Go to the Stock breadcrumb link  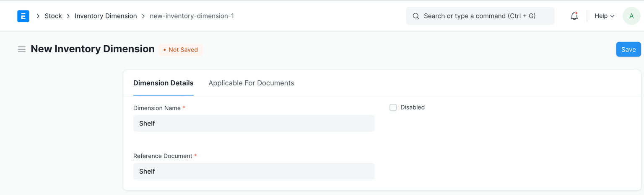tap(53, 16)
